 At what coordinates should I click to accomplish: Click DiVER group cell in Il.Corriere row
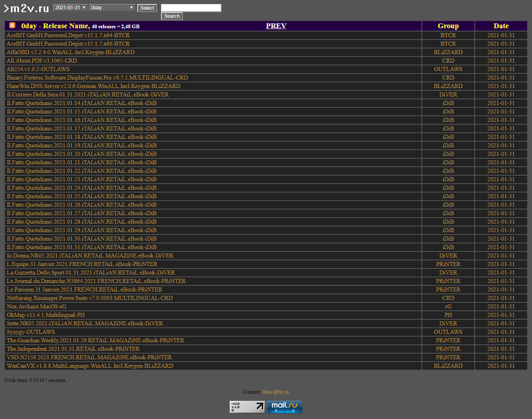(448, 94)
